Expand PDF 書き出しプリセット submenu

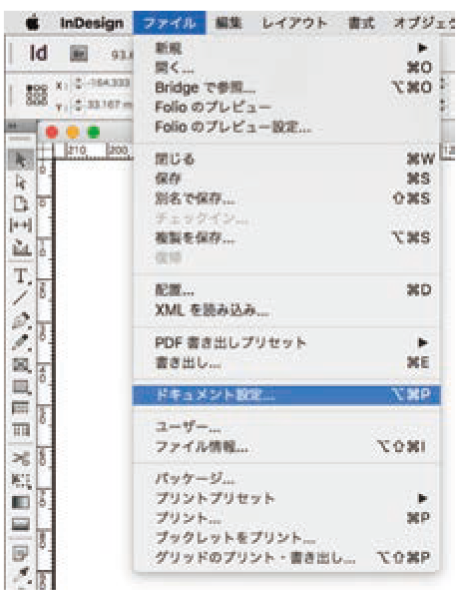tap(286, 343)
